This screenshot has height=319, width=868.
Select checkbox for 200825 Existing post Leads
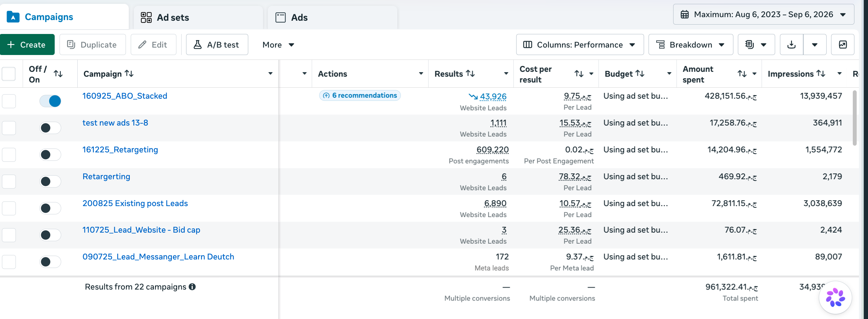9,208
